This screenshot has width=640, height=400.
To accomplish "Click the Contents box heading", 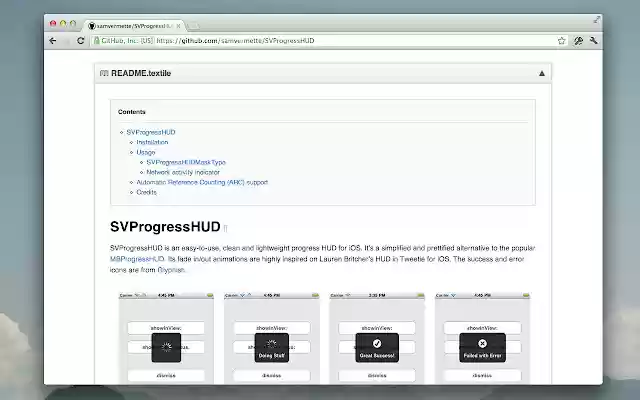I will 131,112.
